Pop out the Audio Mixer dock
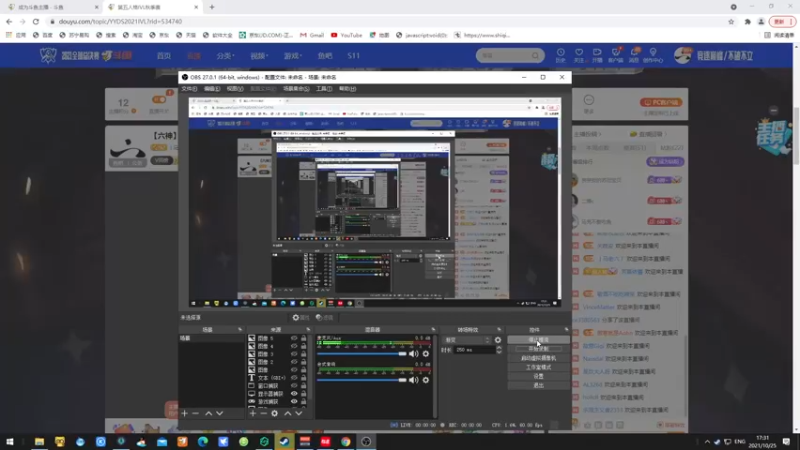Viewport: 800px width, 450px height. (x=433, y=330)
